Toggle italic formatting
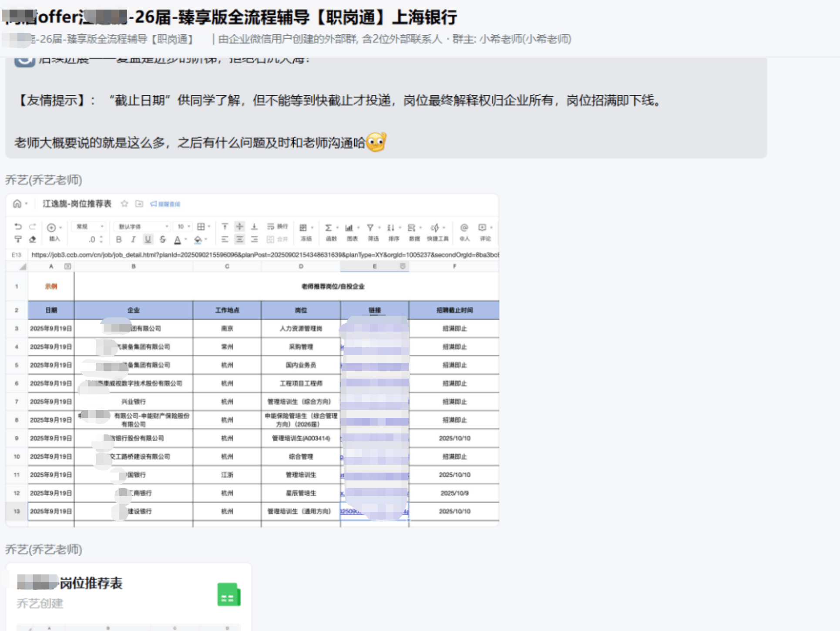840x631 pixels. pos(134,239)
